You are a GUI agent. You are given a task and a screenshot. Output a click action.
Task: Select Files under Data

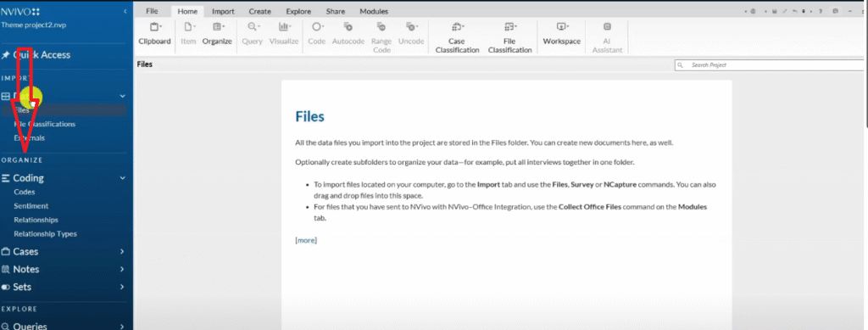(63, 110)
